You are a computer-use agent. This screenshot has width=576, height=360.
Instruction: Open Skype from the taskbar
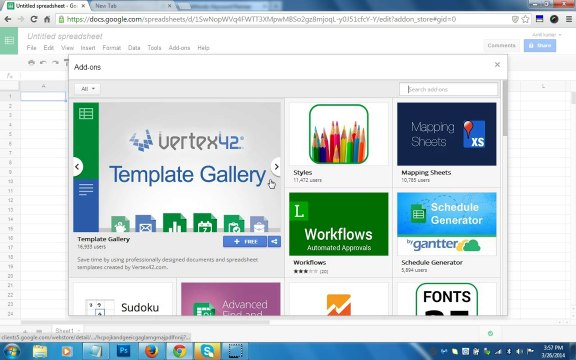207,352
